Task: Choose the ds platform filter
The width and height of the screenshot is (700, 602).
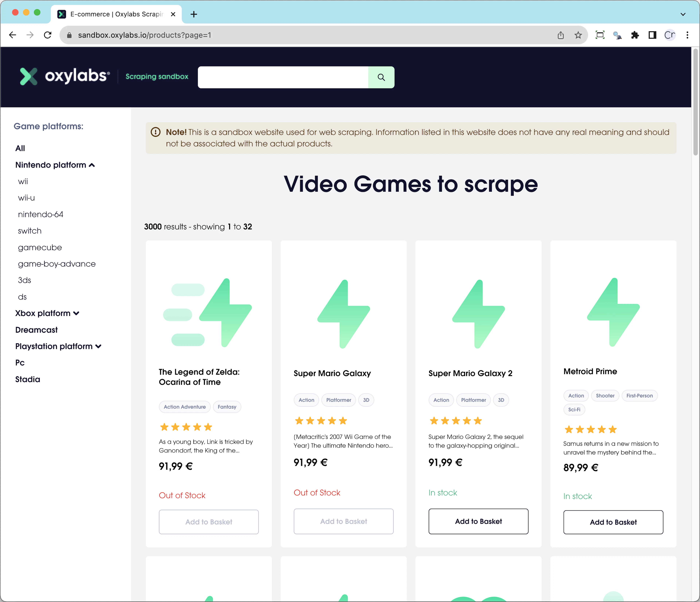Action: pyautogui.click(x=22, y=297)
